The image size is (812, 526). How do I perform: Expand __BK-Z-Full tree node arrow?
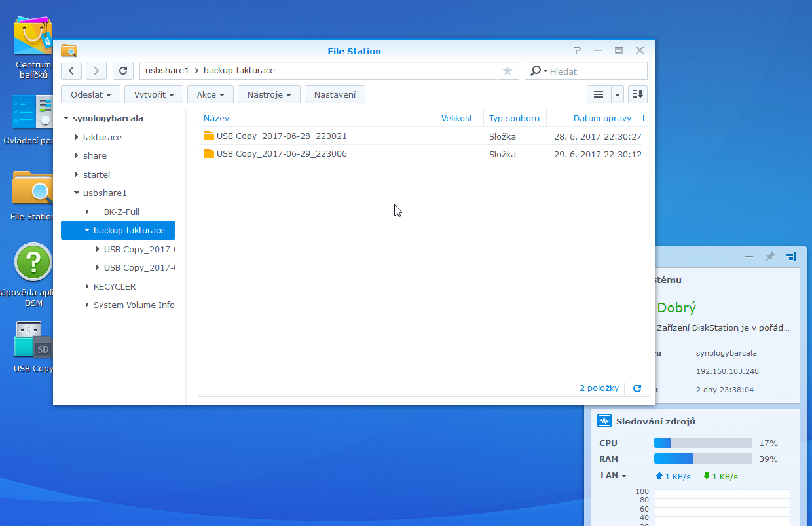click(87, 212)
